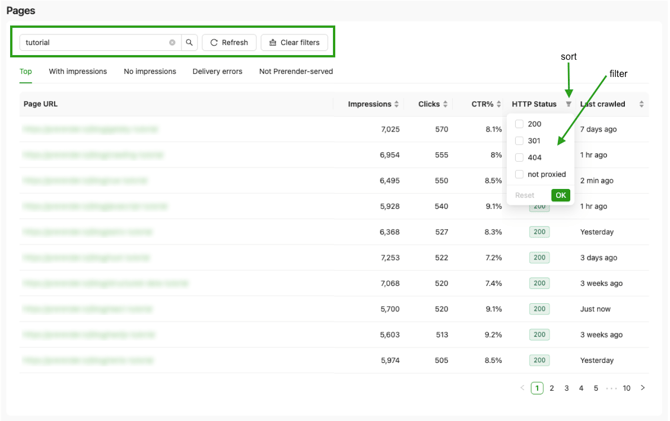
Task: Open URL in row with 7,068 impressions
Action: pos(106,283)
